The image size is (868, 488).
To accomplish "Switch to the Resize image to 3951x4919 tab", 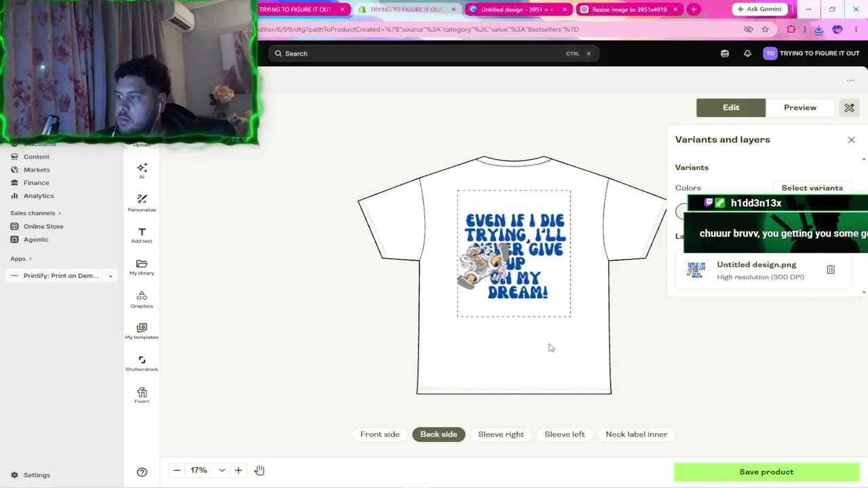I will coord(629,9).
